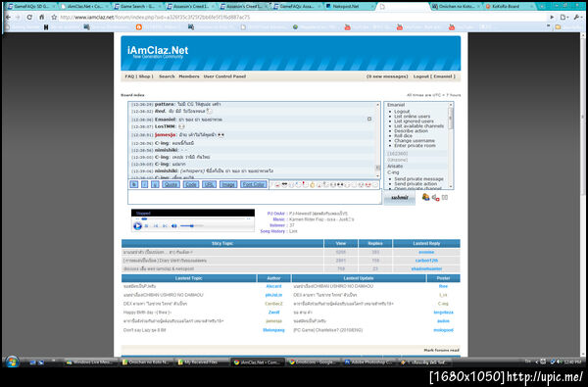Stop the radio player
588x387 pixels.
[147, 225]
